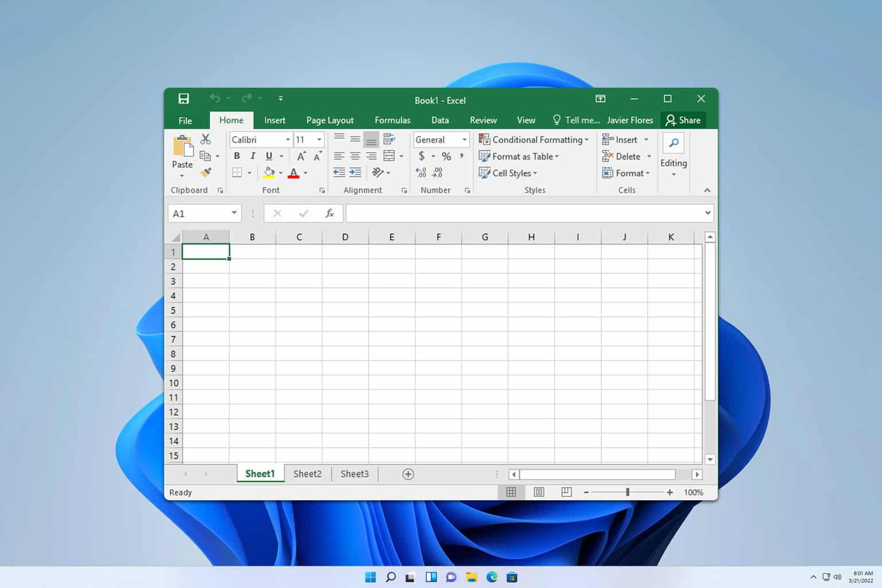Toggle Bottom Align button
882x588 pixels.
pyautogui.click(x=372, y=140)
